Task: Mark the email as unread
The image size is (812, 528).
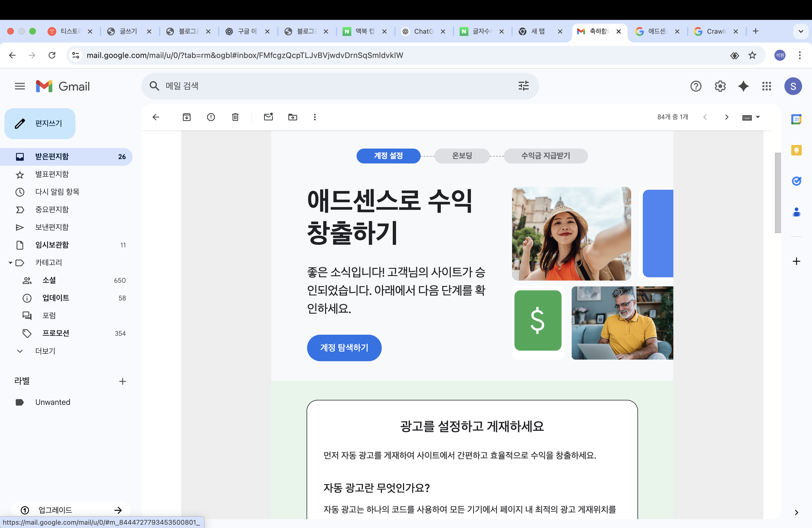Action: [268, 117]
